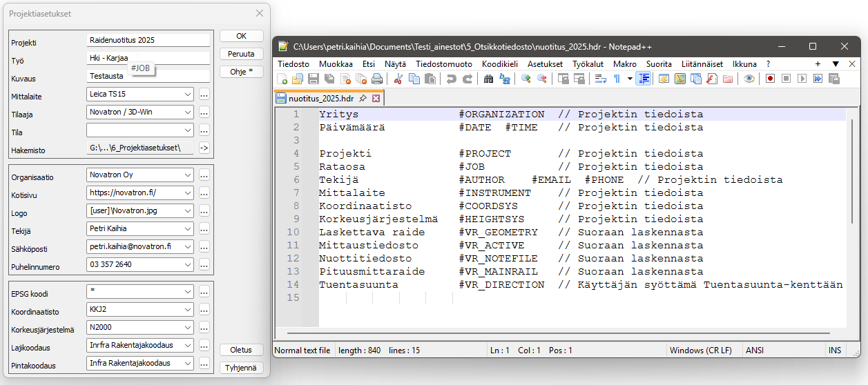This screenshot has height=385, width=868.
Task: Start macro recording with red circle icon
Action: pyautogui.click(x=770, y=79)
